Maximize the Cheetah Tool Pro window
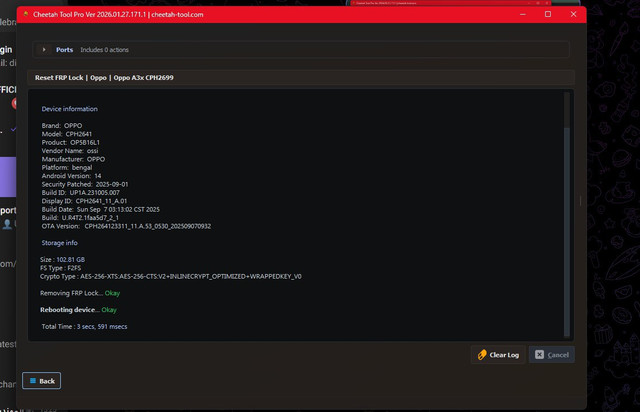Image resolution: width=640 pixels, height=412 pixels. [x=548, y=14]
